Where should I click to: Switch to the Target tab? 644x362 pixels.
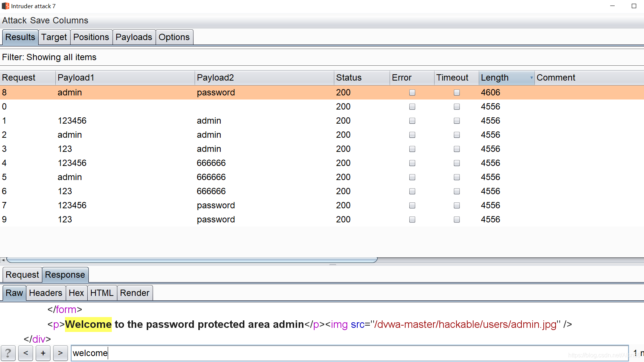(54, 37)
